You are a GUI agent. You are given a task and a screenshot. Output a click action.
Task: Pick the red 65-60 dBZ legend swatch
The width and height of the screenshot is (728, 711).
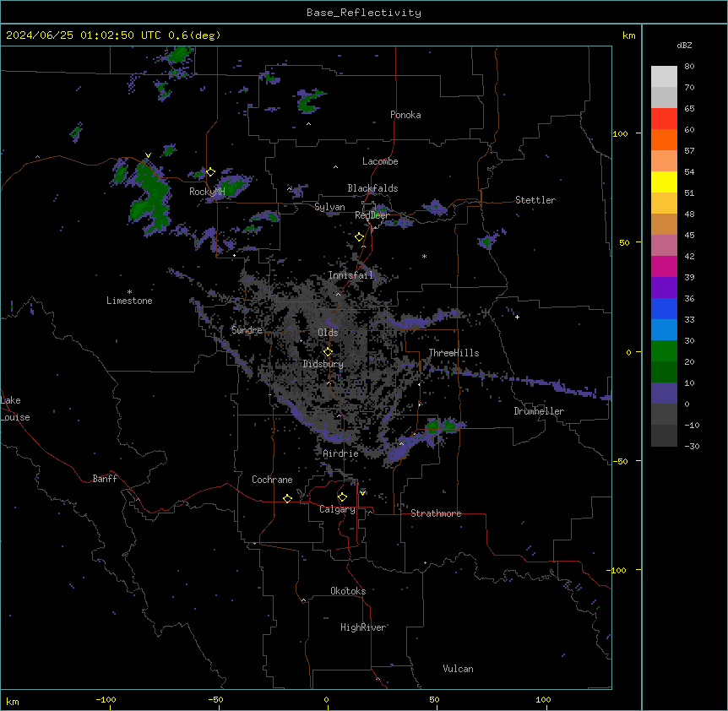[x=664, y=118]
